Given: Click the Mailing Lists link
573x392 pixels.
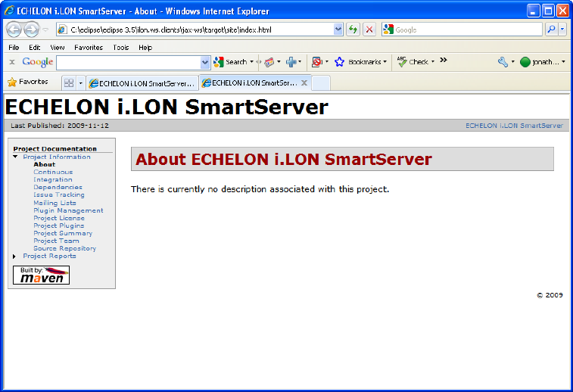Looking at the screenshot, I should 54,203.
